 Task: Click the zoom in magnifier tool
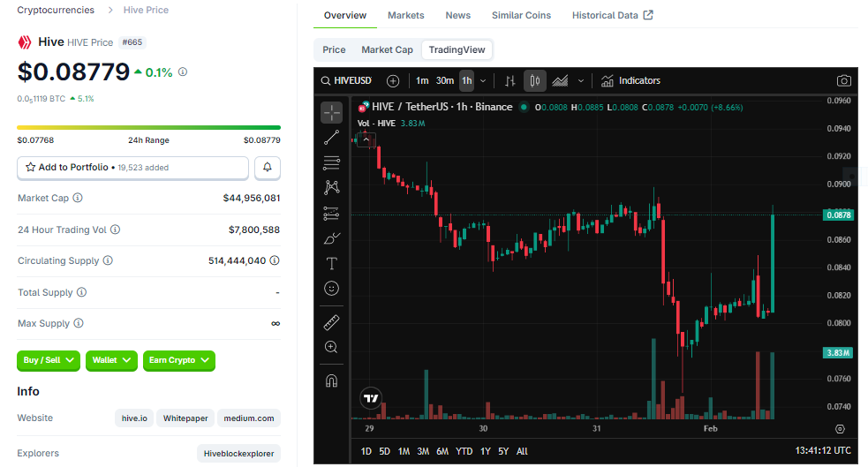[x=331, y=347]
